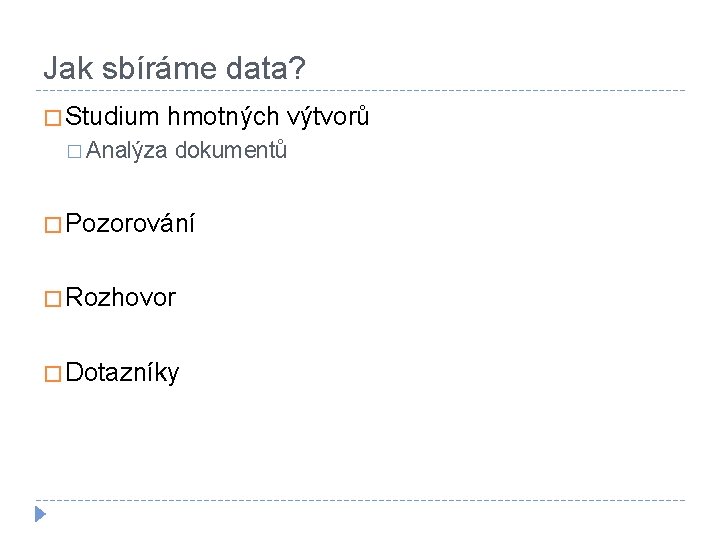Click the small square bullet before Analýza
Screen dimensions: 720x540
point(77,152)
